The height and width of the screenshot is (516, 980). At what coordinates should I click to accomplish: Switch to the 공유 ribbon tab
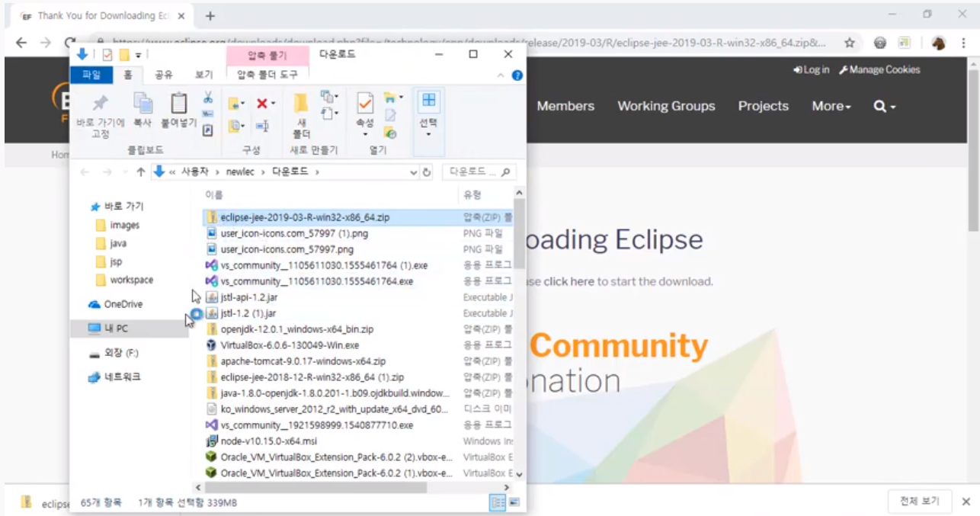coord(164,75)
